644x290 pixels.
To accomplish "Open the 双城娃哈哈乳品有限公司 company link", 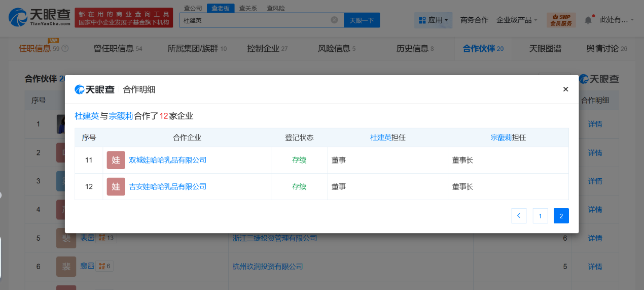I will point(168,160).
